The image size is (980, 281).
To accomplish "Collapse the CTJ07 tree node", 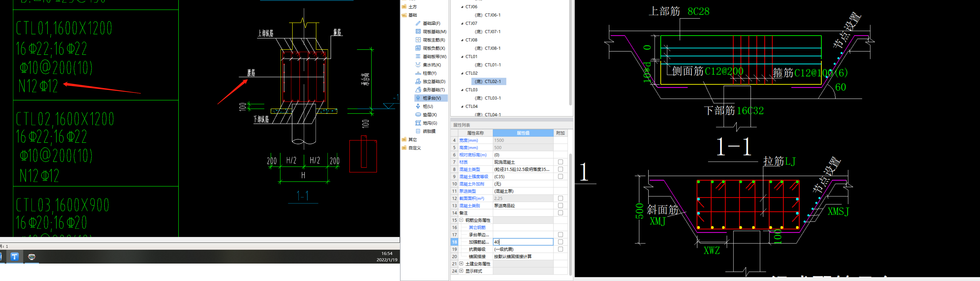I will click(462, 23).
